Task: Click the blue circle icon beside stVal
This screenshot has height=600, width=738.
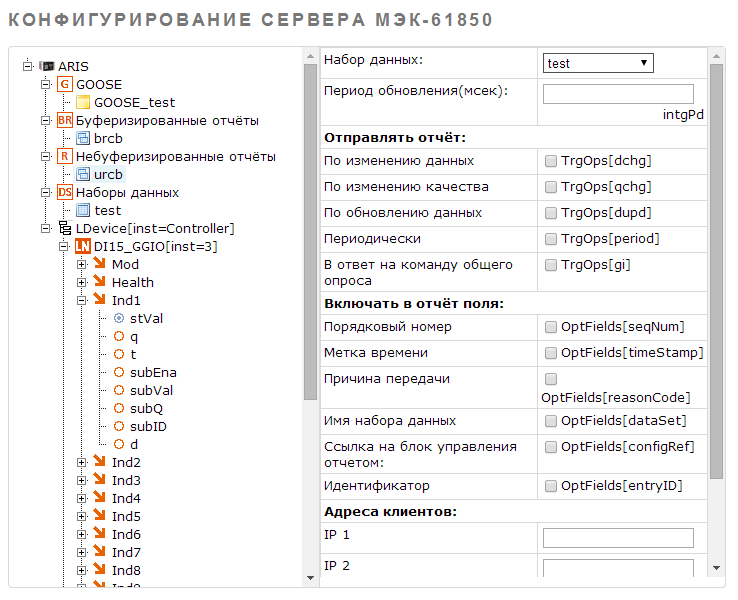Action: tap(119, 318)
